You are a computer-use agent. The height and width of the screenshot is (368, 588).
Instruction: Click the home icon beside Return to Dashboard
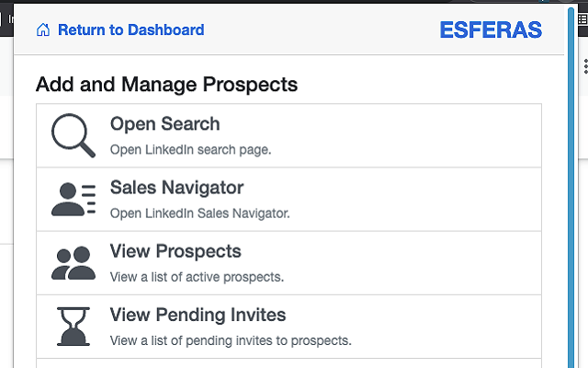pos(43,29)
